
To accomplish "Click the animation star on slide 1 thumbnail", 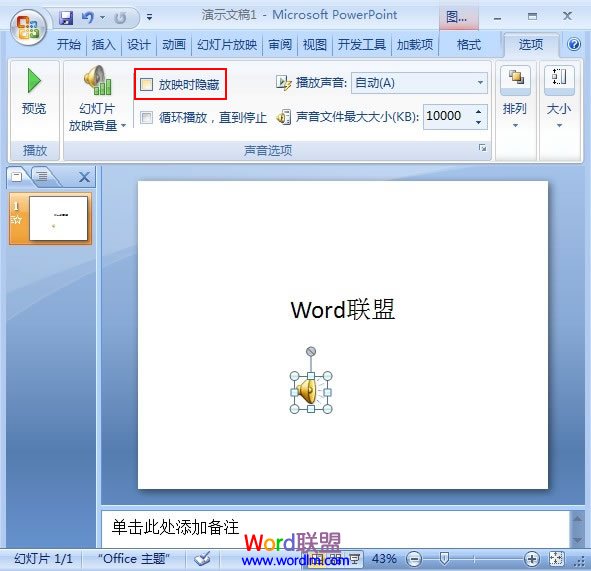I will pyautogui.click(x=16, y=219).
